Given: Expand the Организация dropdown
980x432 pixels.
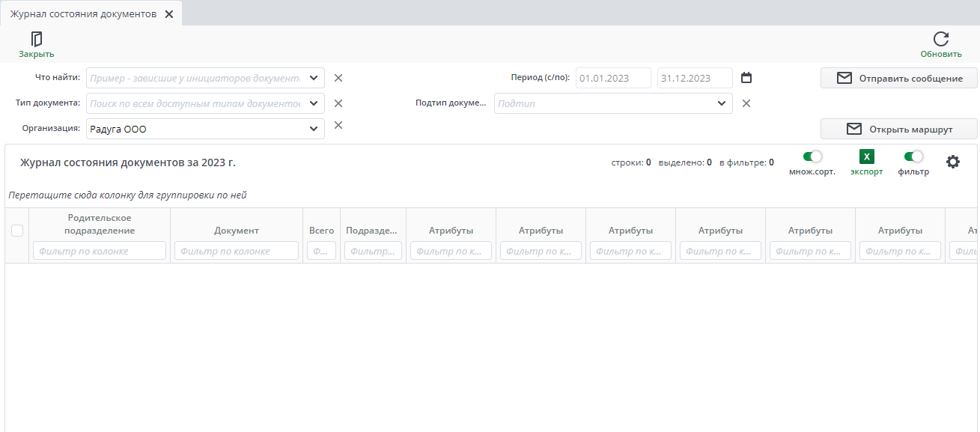Looking at the screenshot, I should [x=314, y=129].
